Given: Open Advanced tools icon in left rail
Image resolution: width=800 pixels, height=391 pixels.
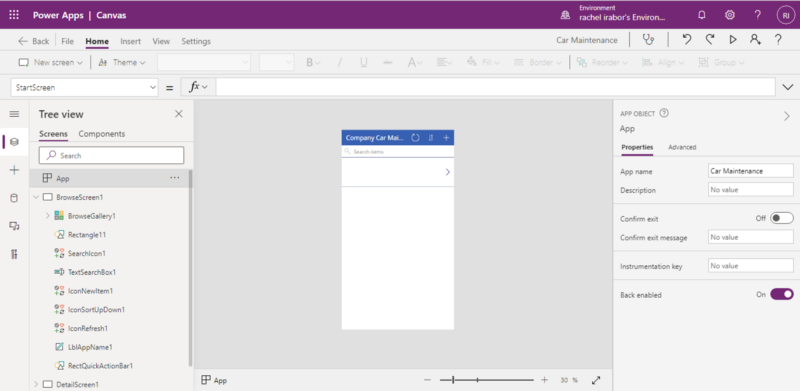Looking at the screenshot, I should [14, 254].
